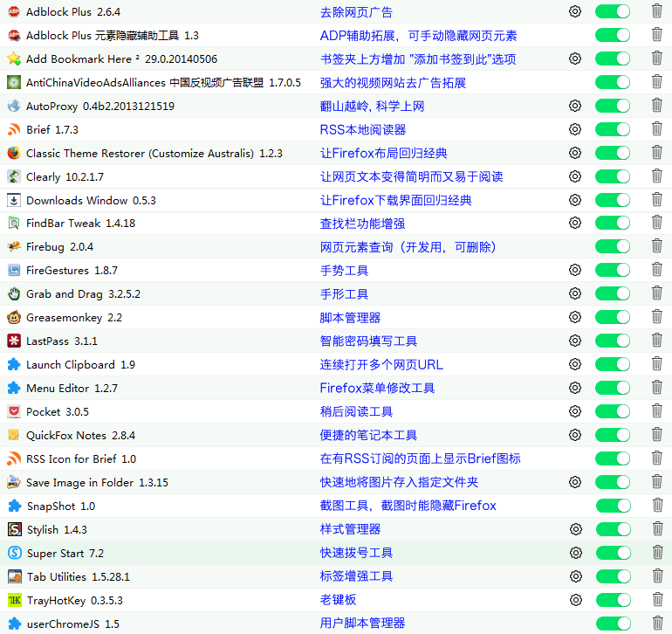Select the Launch Clipboard 1.9 row name
Viewport: 672px width, 634px height.
click(x=80, y=365)
